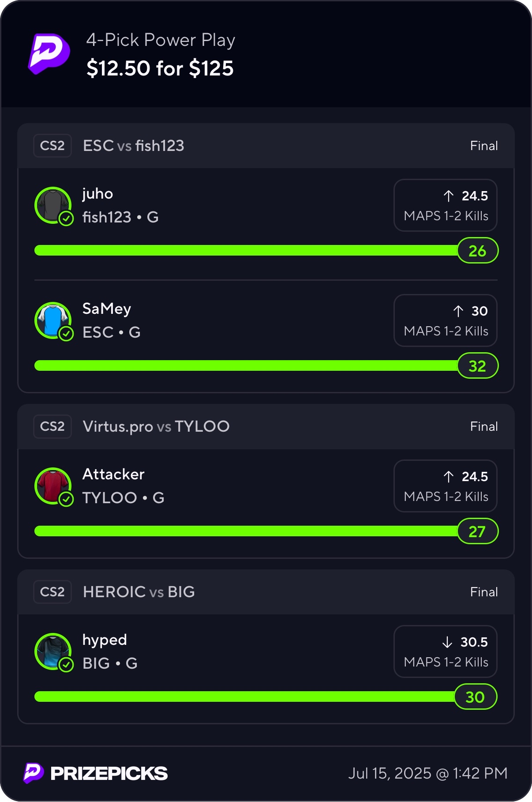
Task: Click the up arrow on juho's 24.5 line
Action: pos(449,196)
